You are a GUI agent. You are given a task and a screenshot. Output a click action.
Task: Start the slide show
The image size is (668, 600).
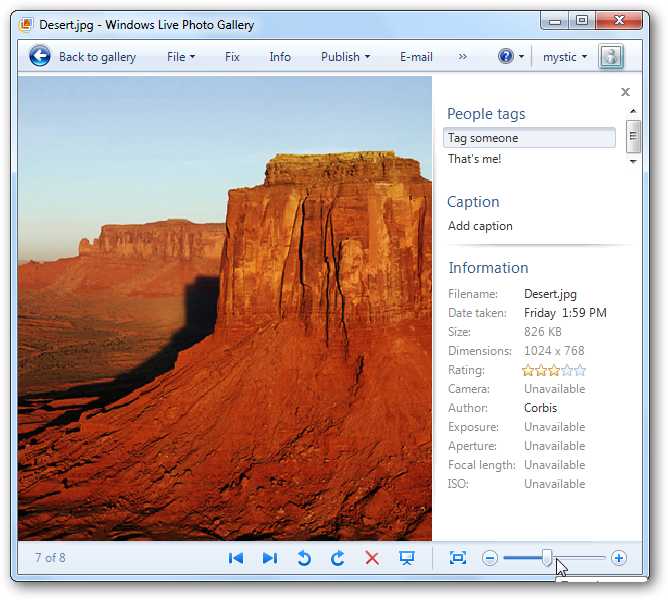(x=407, y=558)
